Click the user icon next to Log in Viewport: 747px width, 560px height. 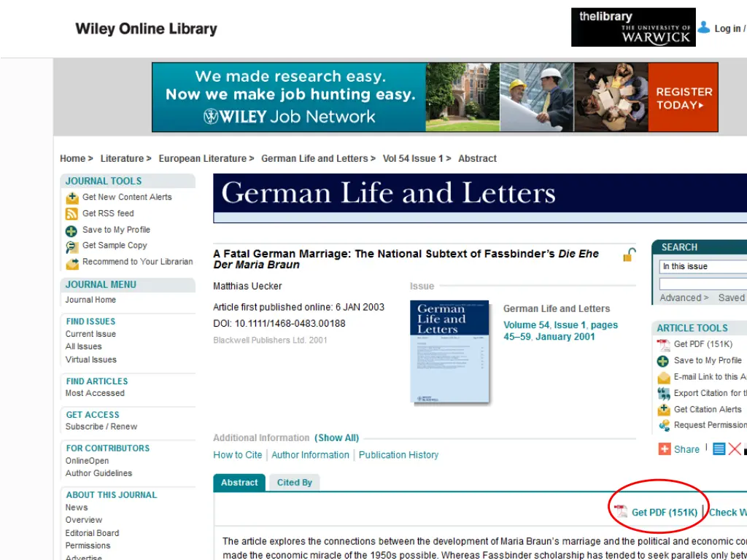coord(704,28)
